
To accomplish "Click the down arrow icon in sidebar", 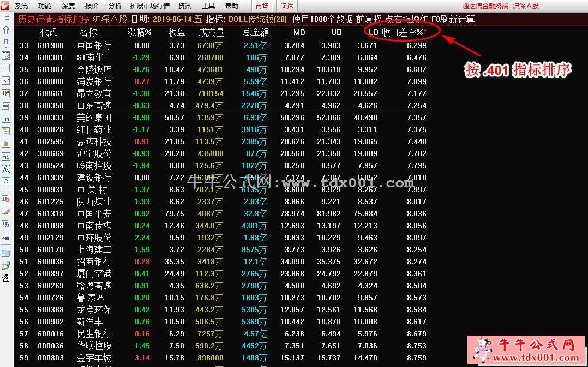I will tap(5, 43).
